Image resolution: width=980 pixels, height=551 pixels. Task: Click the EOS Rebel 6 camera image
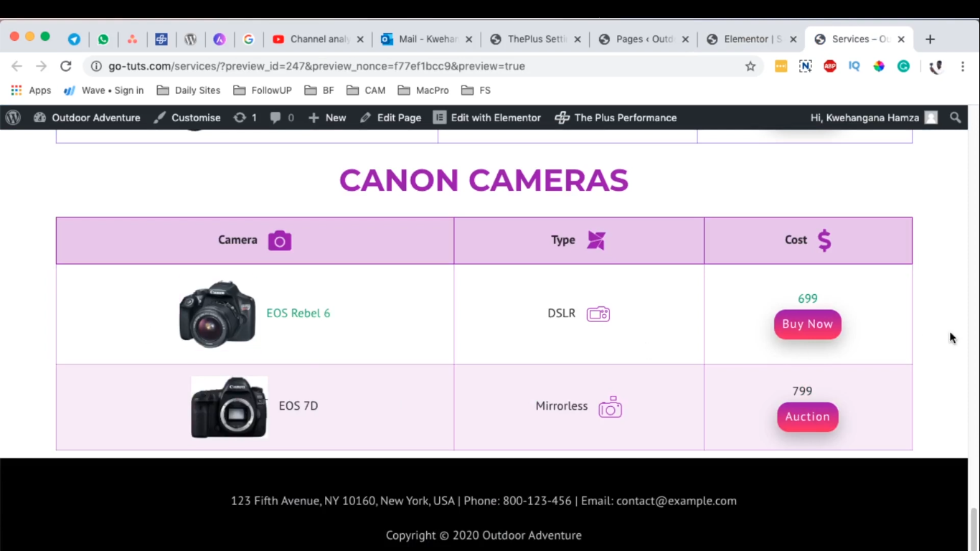(217, 314)
